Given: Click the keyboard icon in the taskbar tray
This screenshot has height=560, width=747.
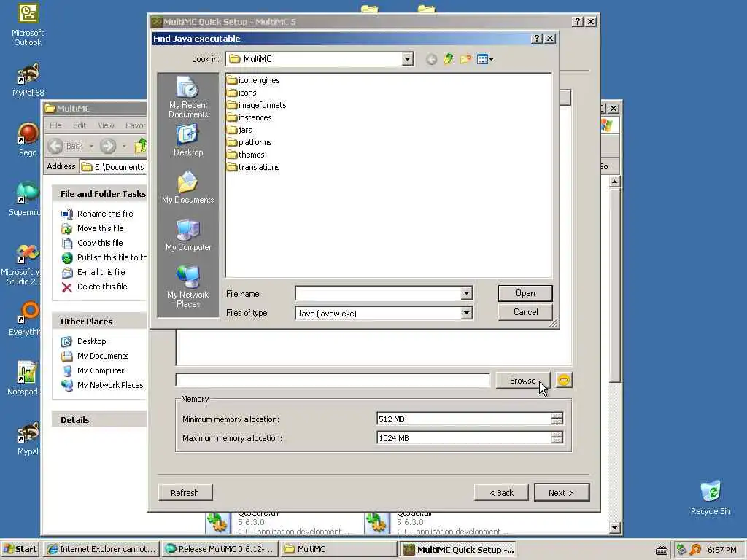Looking at the screenshot, I should point(661,550).
